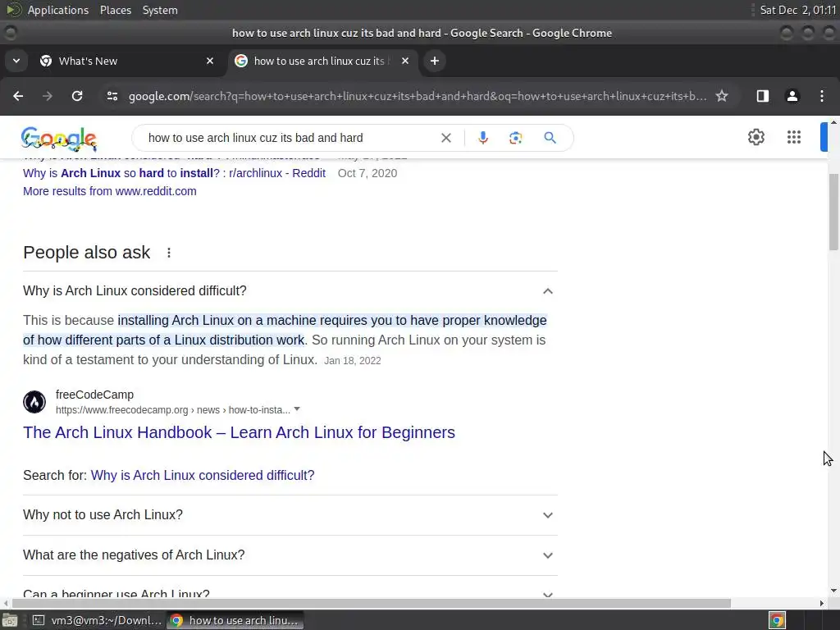840x630 pixels.
Task: Open the System menu
Action: coord(160,10)
